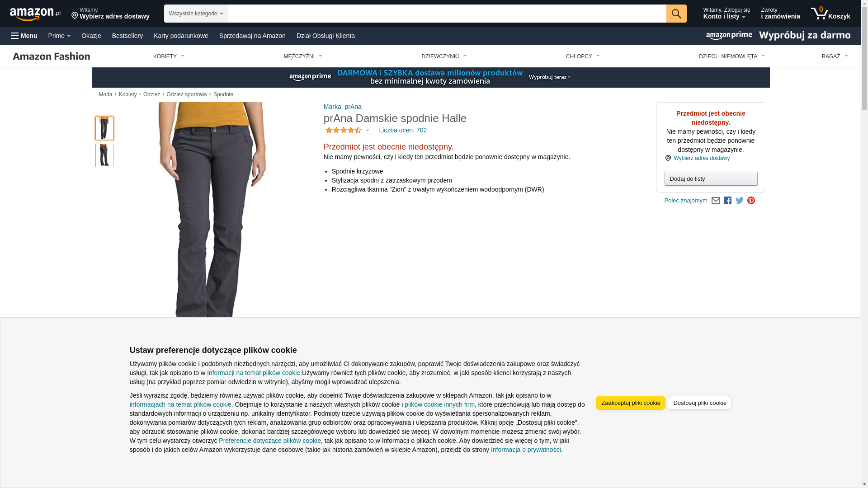Open Wszystkie kategorie search dropdown
The image size is (868, 488).
pos(195,14)
